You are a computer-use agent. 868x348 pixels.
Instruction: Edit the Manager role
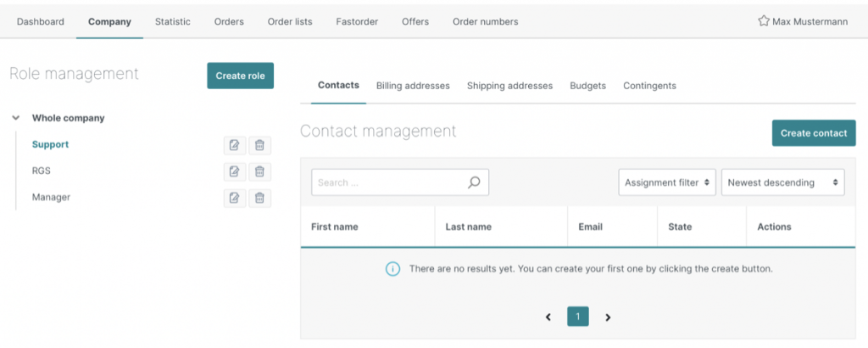[x=234, y=198]
